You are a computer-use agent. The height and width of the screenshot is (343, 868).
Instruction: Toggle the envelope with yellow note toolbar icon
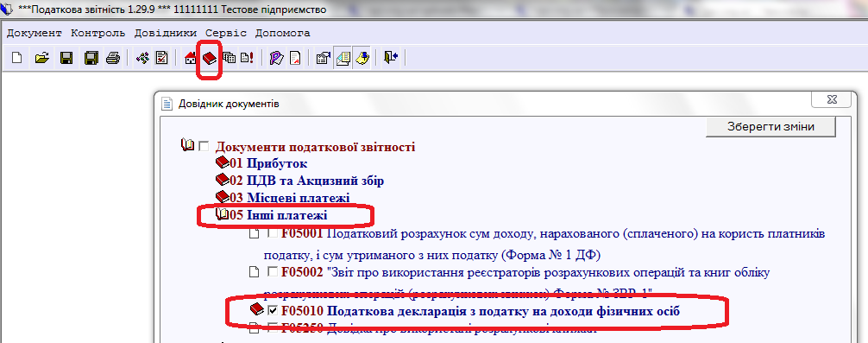(343, 58)
